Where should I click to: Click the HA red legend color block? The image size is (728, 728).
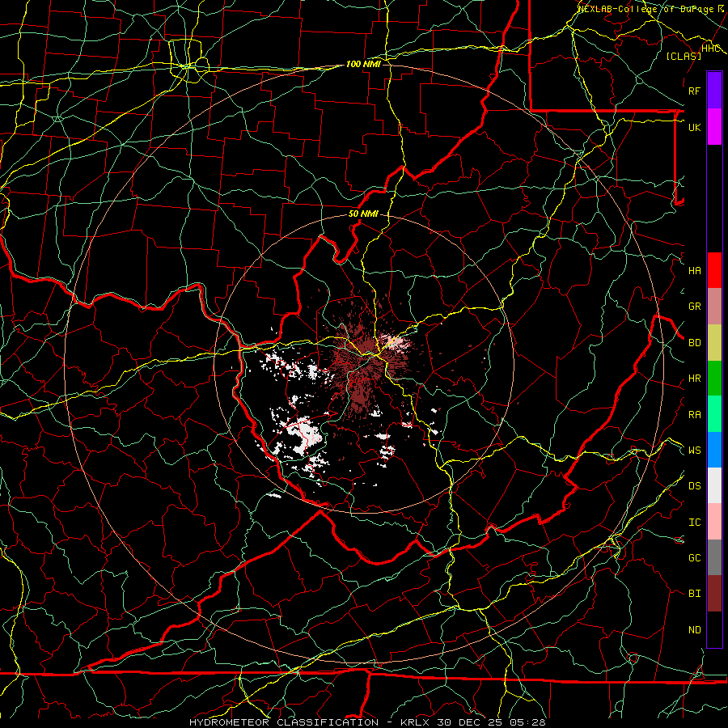(714, 270)
